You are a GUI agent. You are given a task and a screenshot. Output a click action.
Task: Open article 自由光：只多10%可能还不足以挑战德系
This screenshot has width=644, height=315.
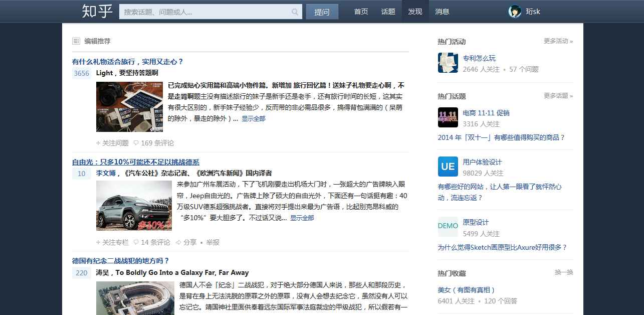click(136, 162)
